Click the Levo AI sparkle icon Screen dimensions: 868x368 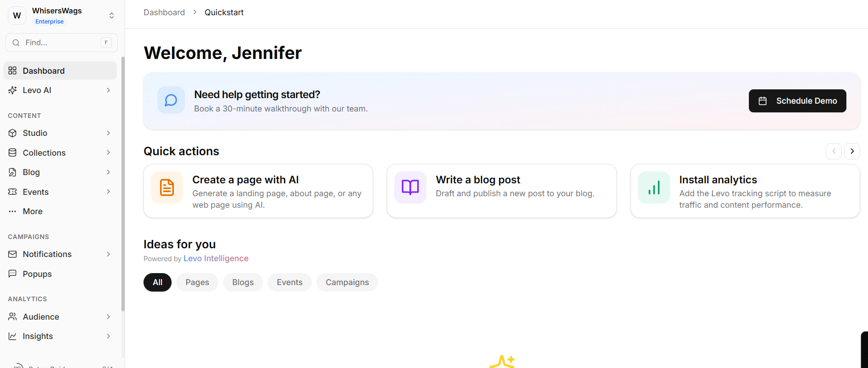point(12,90)
